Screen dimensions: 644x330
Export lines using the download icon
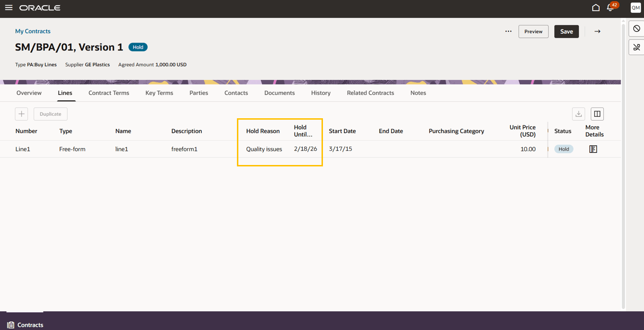(x=579, y=114)
